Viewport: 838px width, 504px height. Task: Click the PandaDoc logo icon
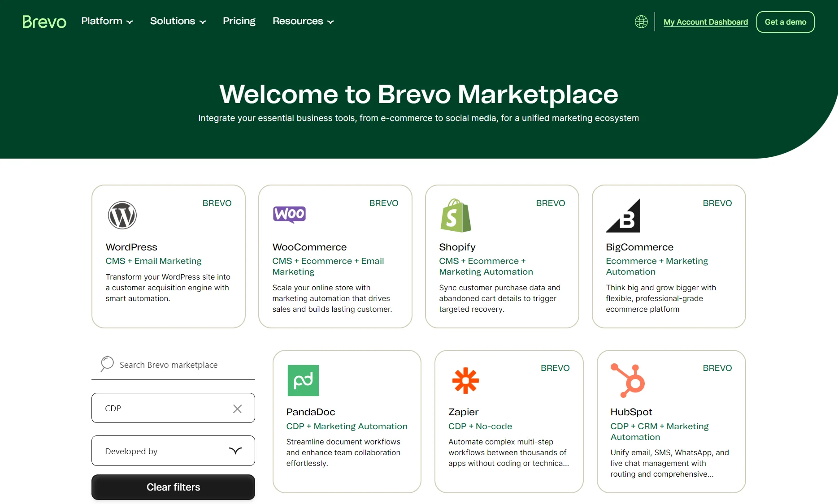coord(303,380)
